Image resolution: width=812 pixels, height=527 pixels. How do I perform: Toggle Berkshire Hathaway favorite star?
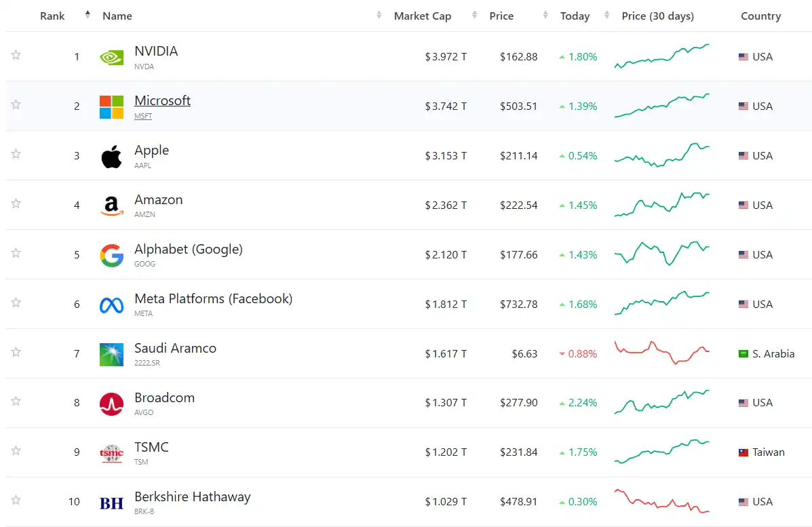(x=16, y=500)
